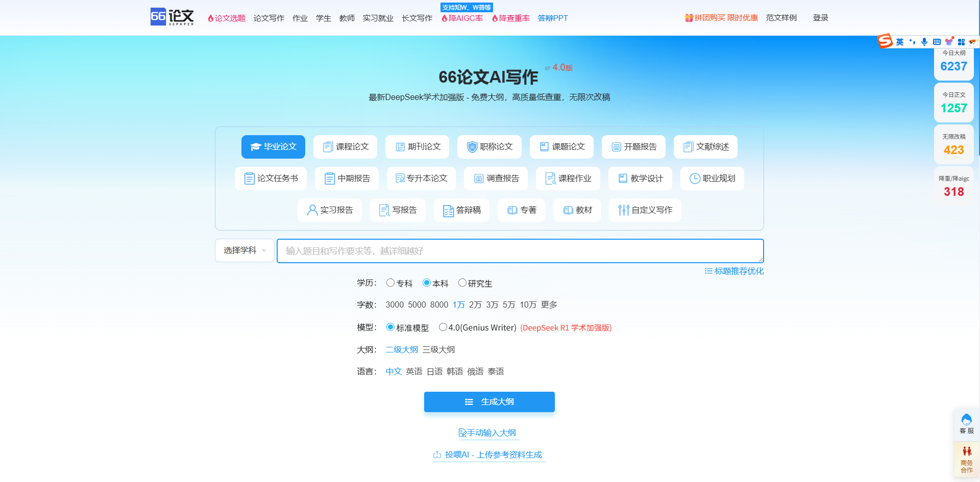Select the 专科 education level

point(390,283)
